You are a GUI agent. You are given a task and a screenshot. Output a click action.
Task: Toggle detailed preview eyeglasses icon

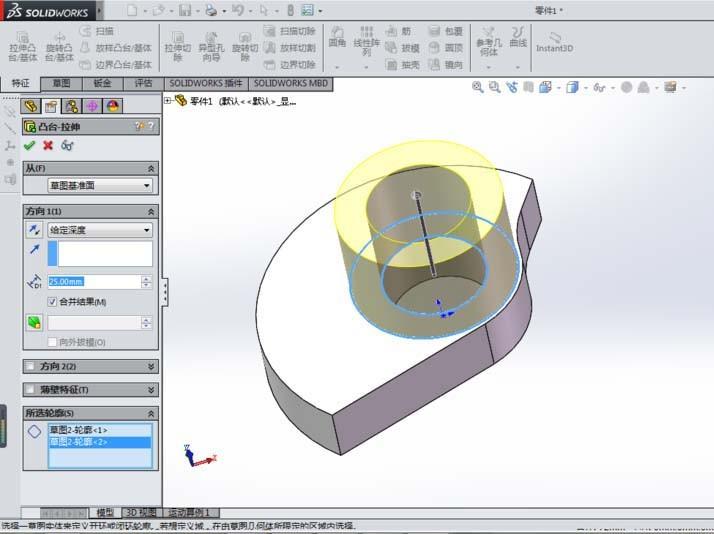(x=67, y=145)
